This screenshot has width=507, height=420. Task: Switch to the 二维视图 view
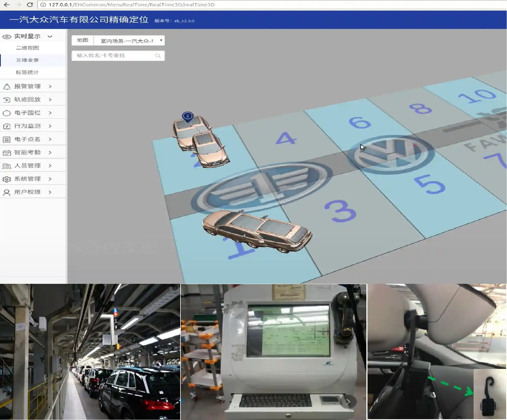click(28, 48)
